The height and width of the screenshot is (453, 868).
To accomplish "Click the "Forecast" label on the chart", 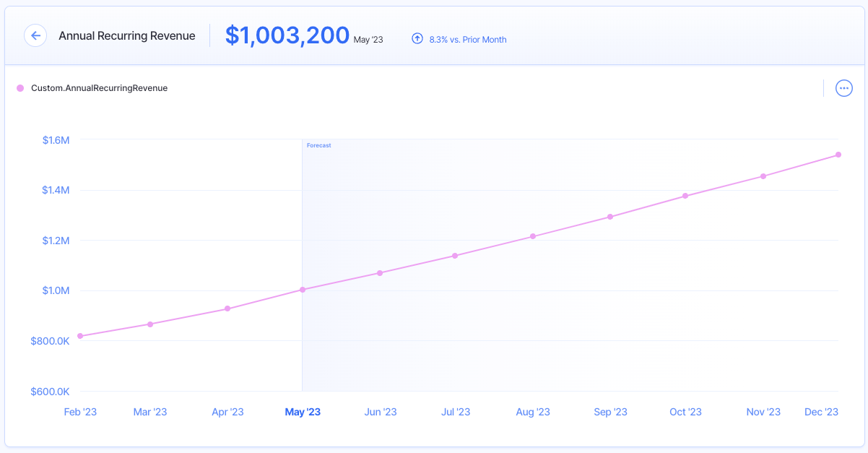I will click(318, 145).
